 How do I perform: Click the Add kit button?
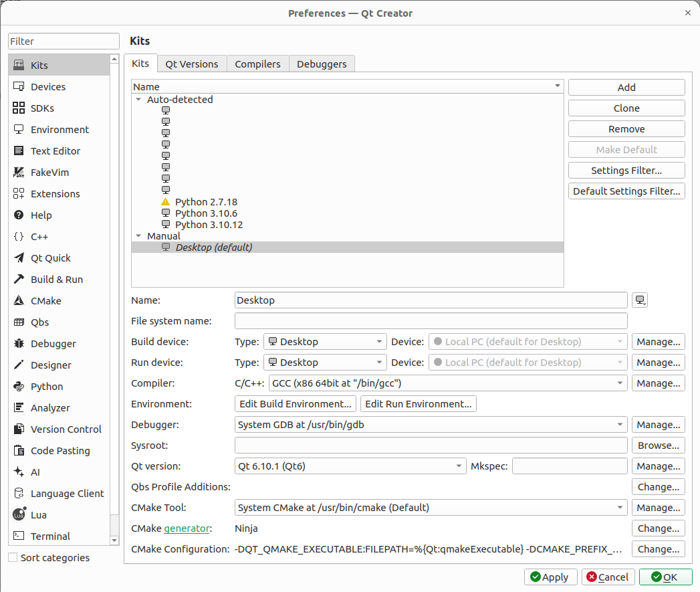[x=626, y=88]
